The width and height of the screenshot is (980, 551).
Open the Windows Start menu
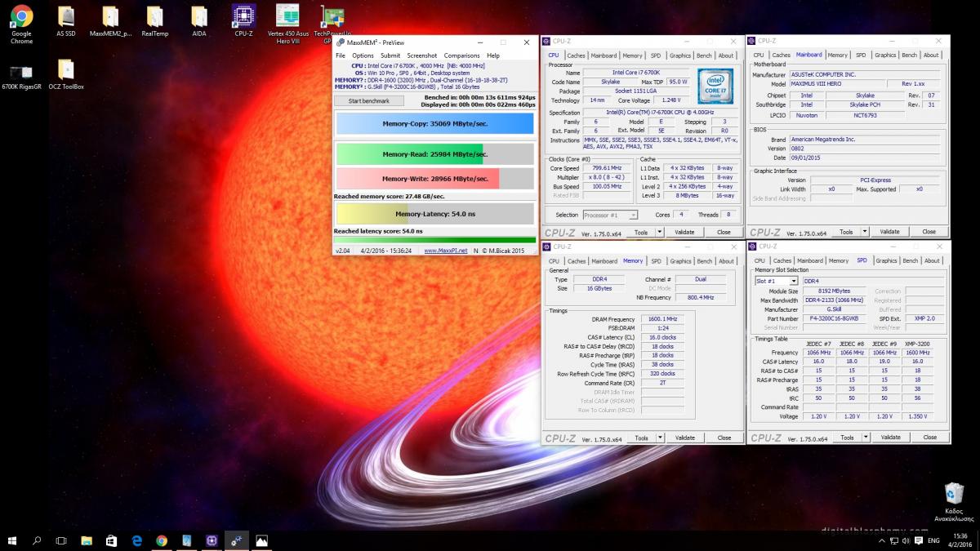coord(12,540)
